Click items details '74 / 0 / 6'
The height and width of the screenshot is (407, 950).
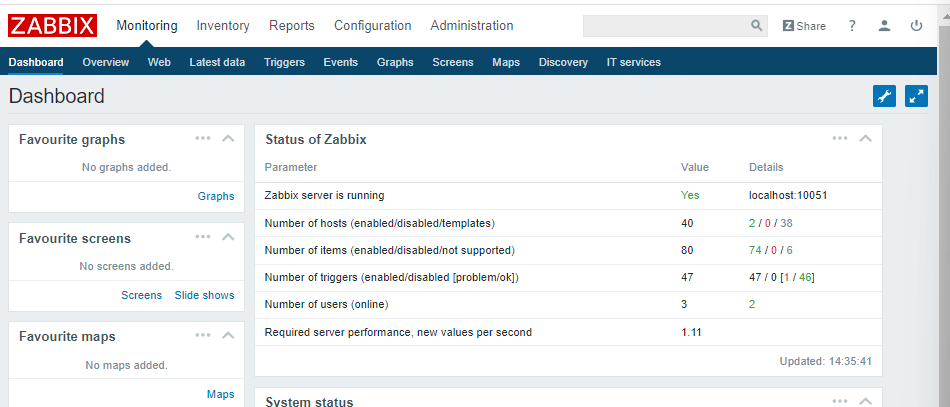click(771, 250)
